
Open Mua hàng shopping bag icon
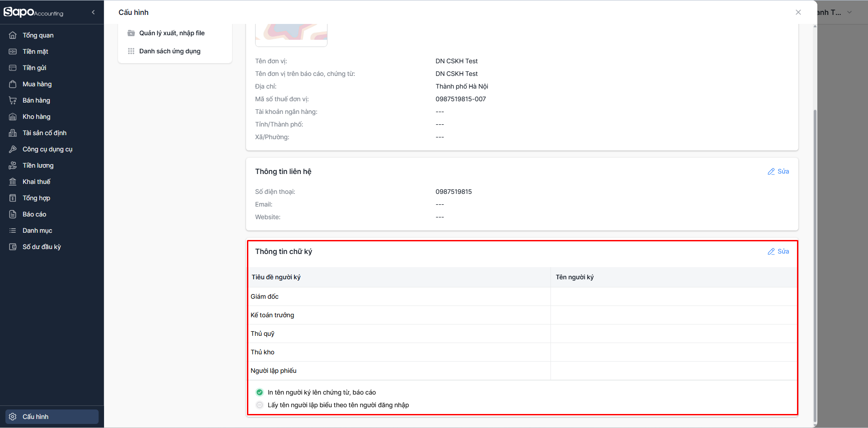(x=13, y=84)
